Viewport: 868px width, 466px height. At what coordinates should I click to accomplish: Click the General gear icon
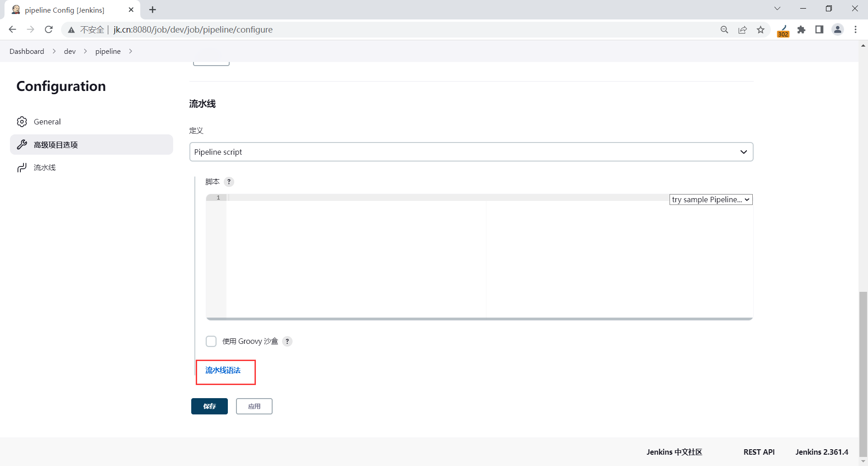tap(22, 122)
